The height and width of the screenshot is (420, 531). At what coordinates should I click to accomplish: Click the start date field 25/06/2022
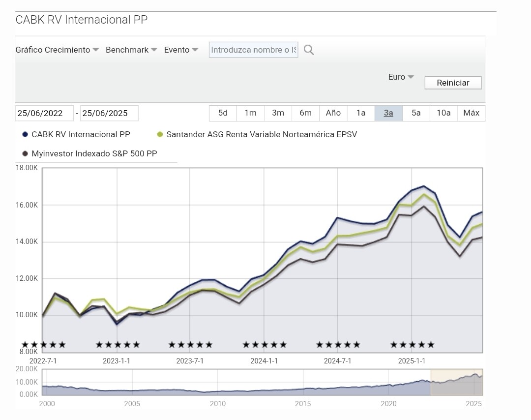(x=44, y=113)
